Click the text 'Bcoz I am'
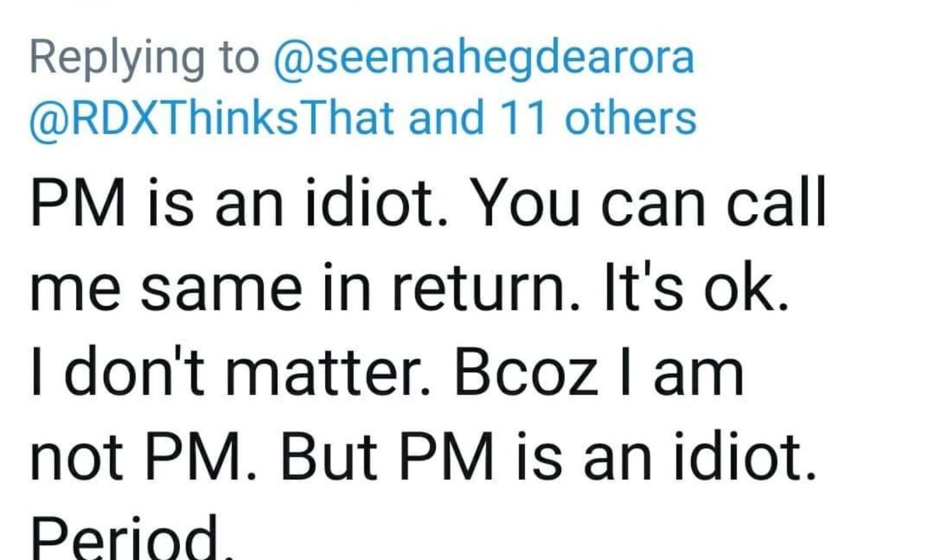This screenshot has width=934, height=560. pyautogui.click(x=599, y=373)
